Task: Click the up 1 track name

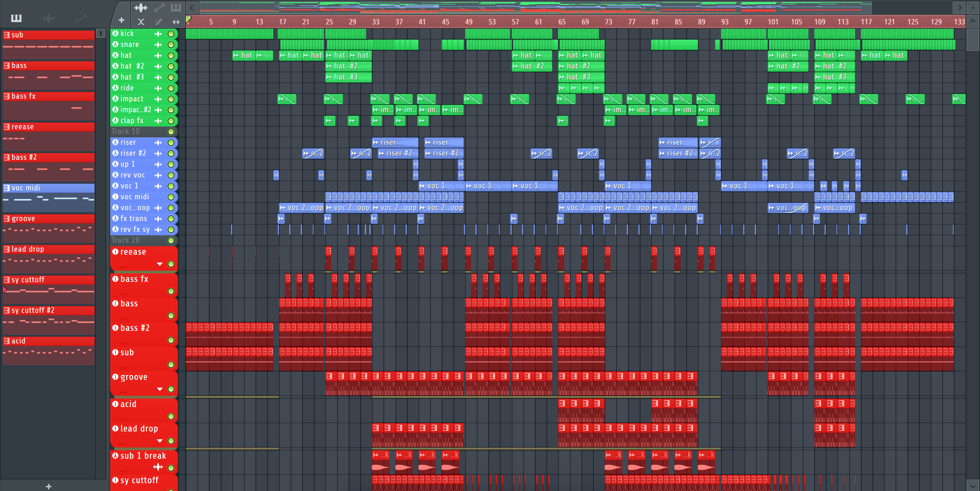Action: [x=128, y=164]
